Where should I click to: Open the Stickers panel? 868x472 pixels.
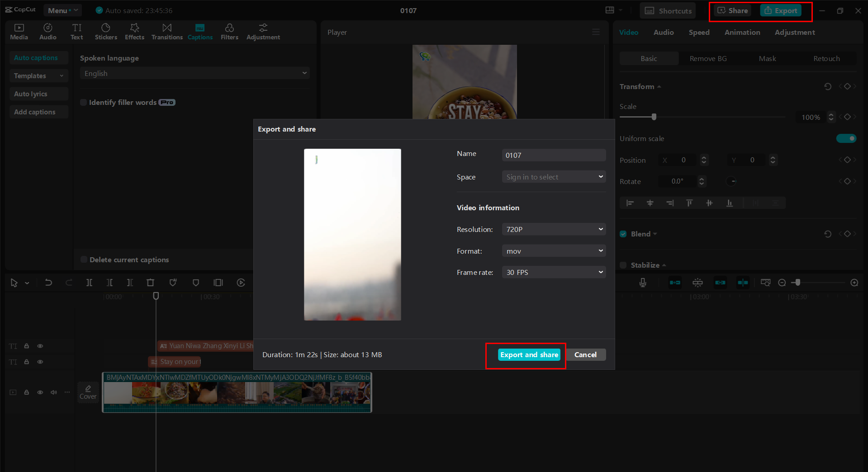[106, 31]
